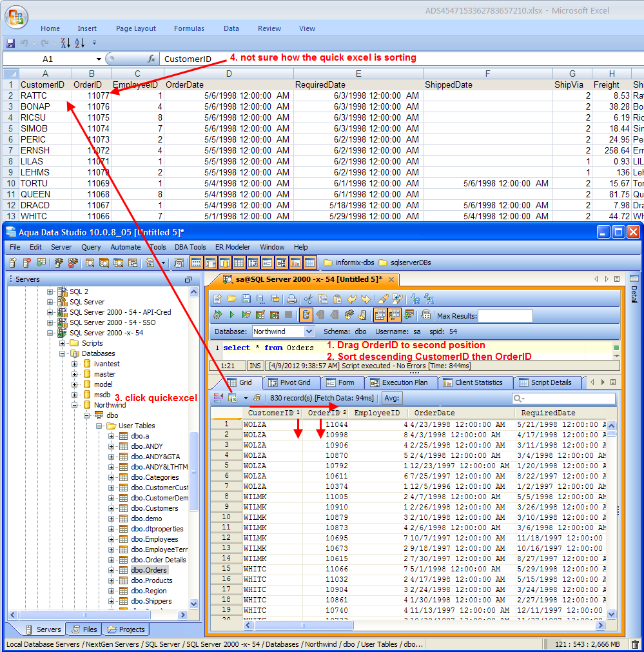Click the Execute script icon

232,315
